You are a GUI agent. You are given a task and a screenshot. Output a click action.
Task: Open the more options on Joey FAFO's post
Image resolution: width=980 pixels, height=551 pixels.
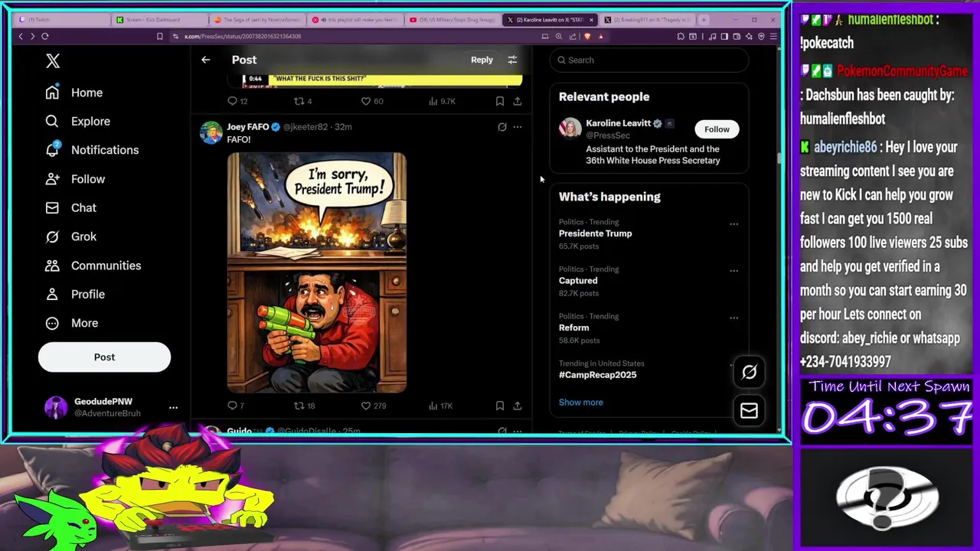tap(518, 127)
